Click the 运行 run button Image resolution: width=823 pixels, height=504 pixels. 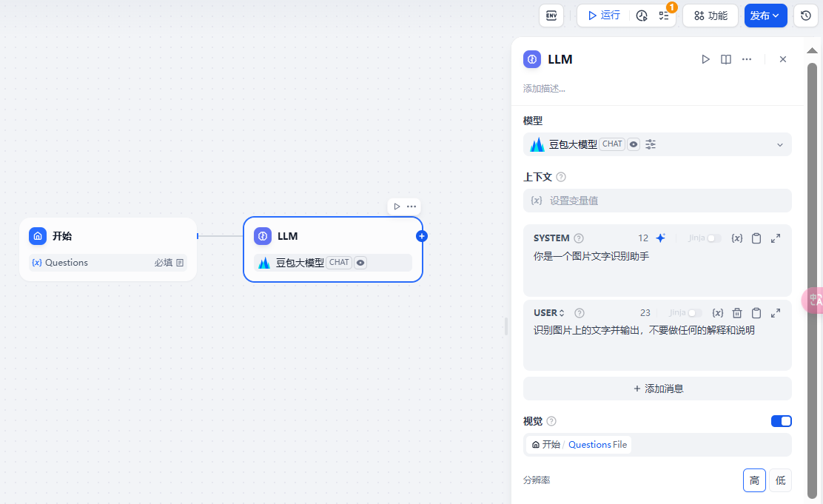pos(604,16)
